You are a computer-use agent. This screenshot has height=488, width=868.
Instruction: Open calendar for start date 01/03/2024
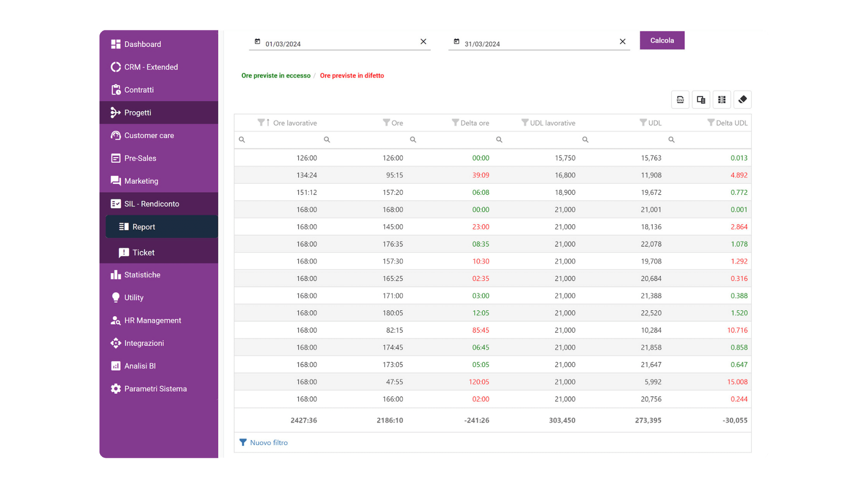(x=257, y=42)
